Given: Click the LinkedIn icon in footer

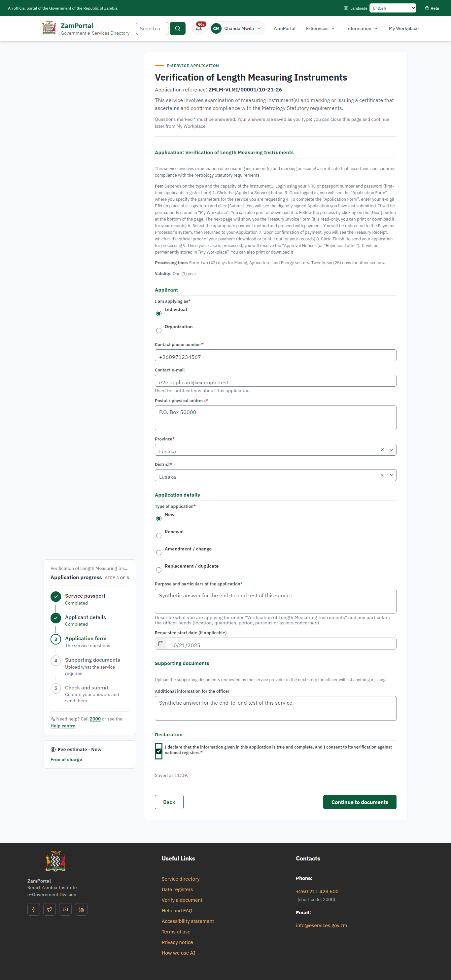Looking at the screenshot, I should (x=81, y=909).
